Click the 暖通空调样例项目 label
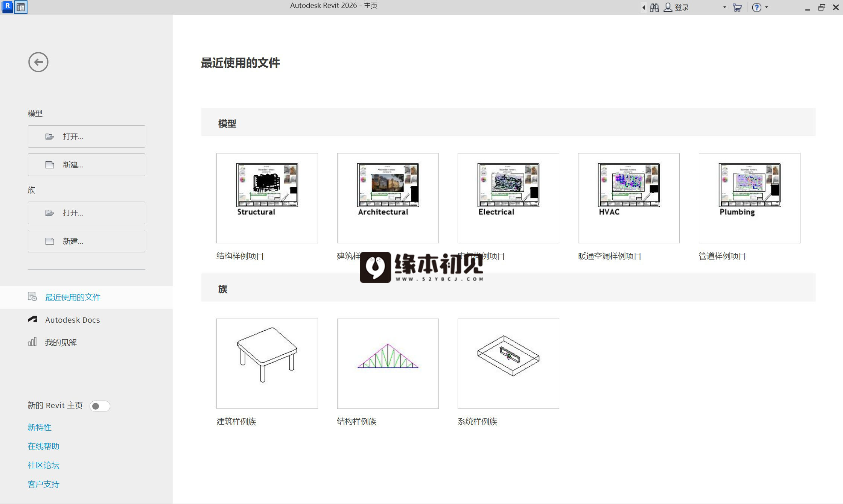This screenshot has width=843, height=504. [x=610, y=256]
